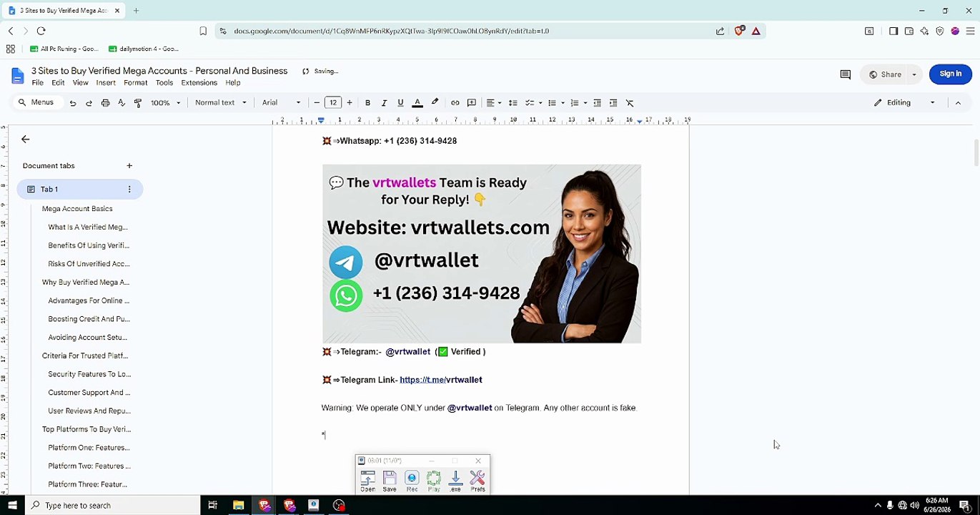The height and width of the screenshot is (515, 980).
Task: Jump to Criteria For Trusted Platf... heading
Action: click(x=85, y=355)
